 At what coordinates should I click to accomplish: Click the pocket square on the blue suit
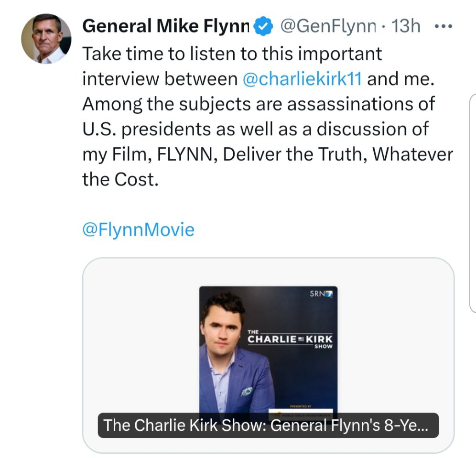coord(247,392)
